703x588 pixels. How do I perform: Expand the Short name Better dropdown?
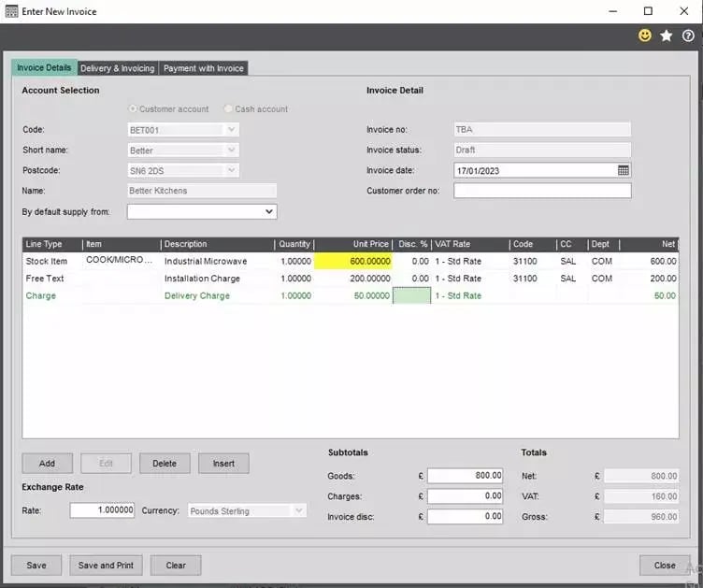coord(231,151)
